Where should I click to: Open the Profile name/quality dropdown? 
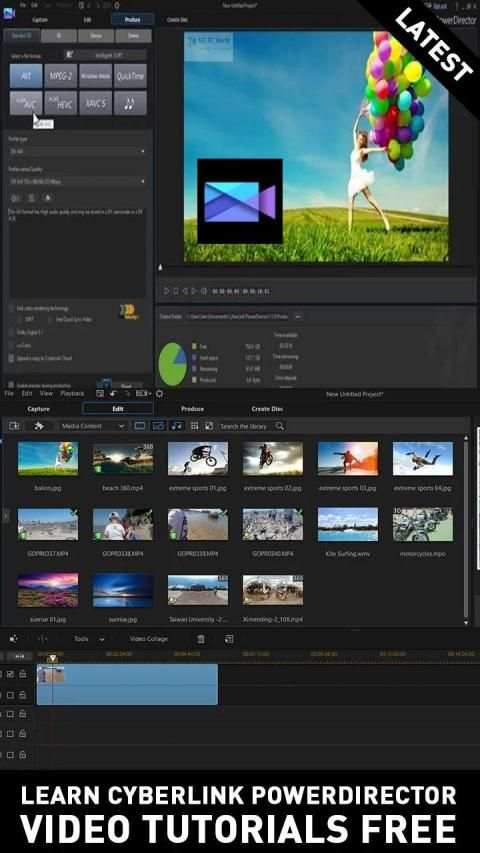pos(77,181)
